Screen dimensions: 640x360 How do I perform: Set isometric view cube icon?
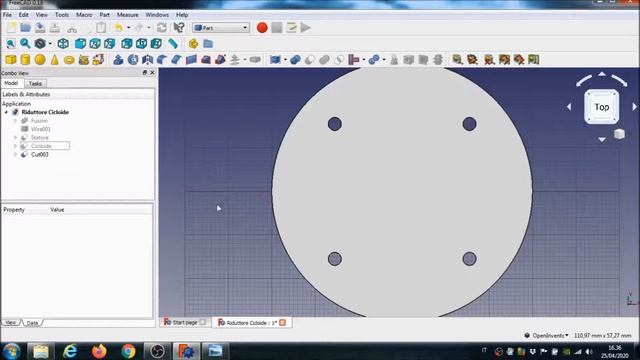click(63, 44)
